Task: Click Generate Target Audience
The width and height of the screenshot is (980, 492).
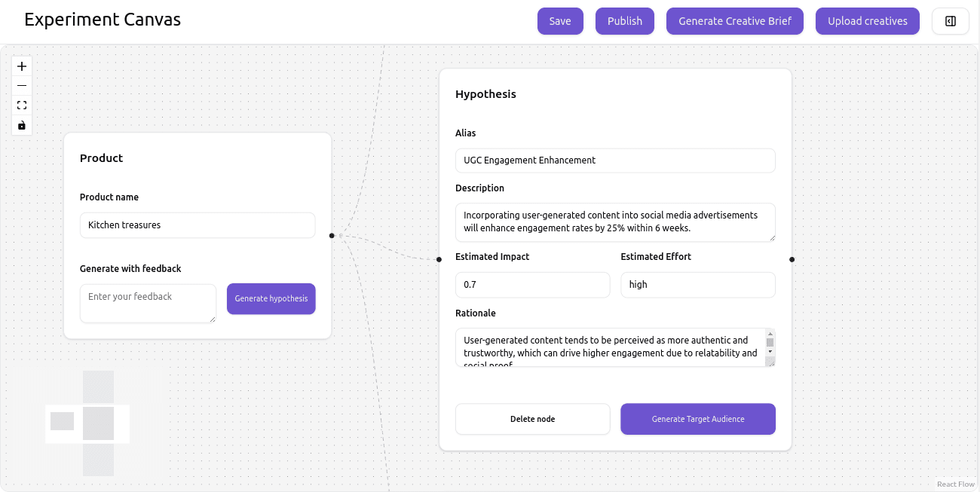Action: coord(697,419)
